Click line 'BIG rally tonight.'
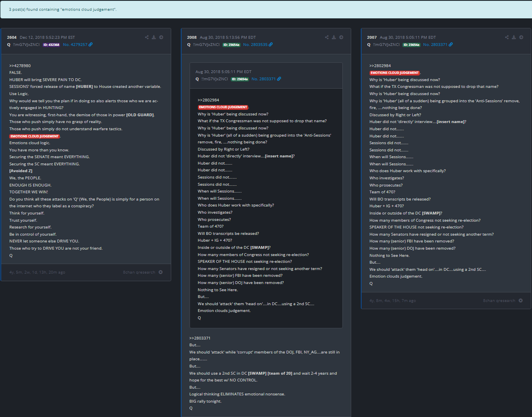This screenshot has width=532, height=417. pyautogui.click(x=205, y=401)
